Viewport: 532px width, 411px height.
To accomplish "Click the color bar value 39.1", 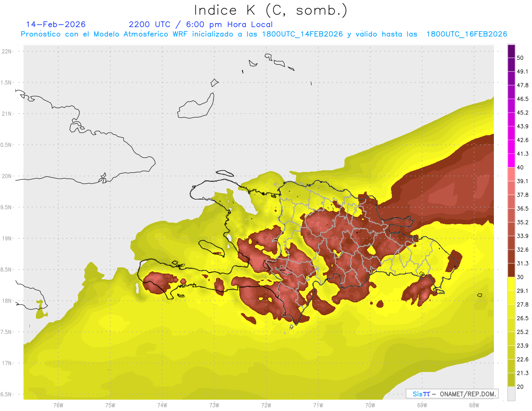I will pyautogui.click(x=523, y=181).
